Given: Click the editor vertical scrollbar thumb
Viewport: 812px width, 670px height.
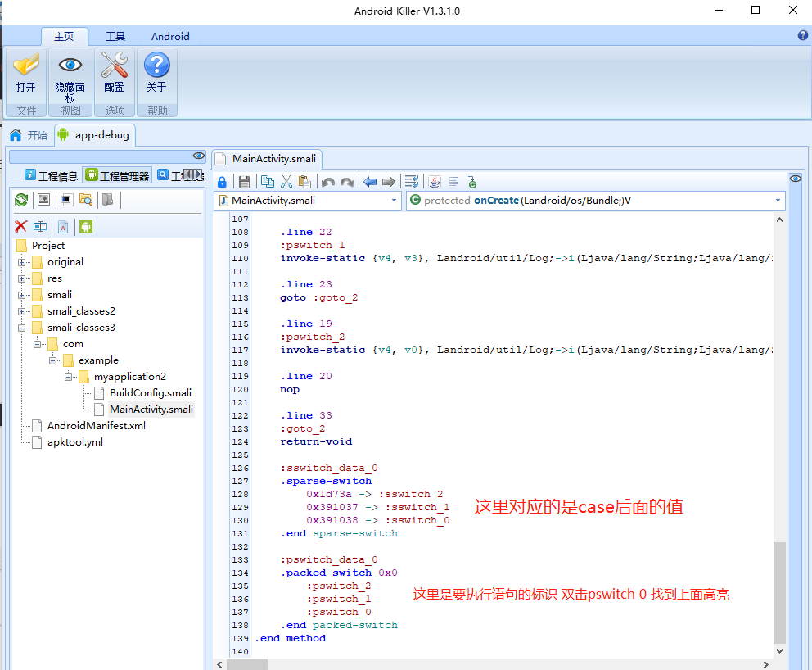Looking at the screenshot, I should (x=779, y=592).
